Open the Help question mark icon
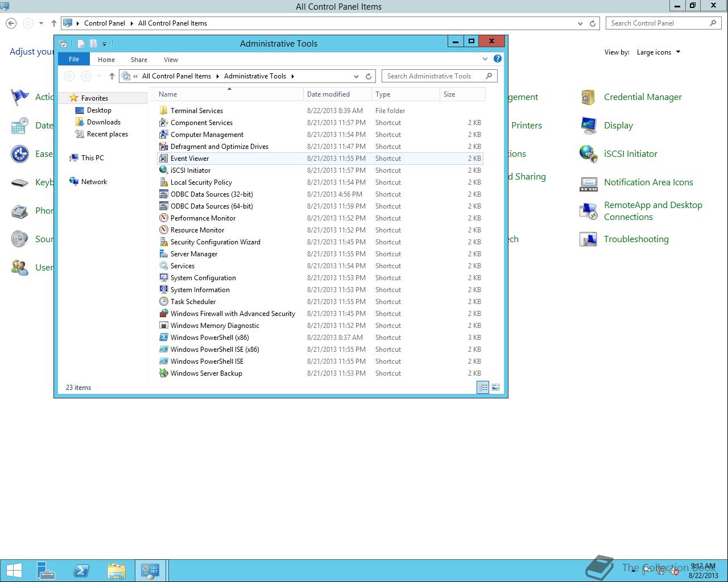Viewport: 728px width, 582px height. click(498, 59)
